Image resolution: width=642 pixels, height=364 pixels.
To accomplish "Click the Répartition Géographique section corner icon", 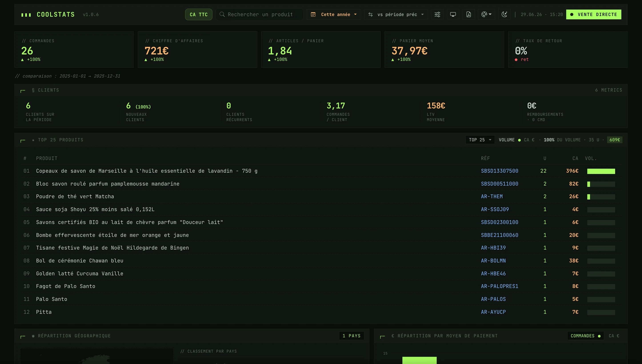I will pyautogui.click(x=23, y=336).
